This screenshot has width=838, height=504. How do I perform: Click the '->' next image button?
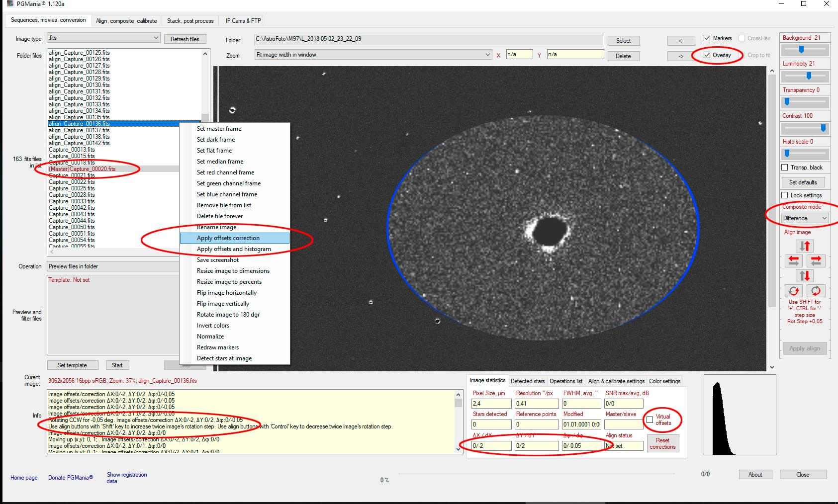pos(681,56)
